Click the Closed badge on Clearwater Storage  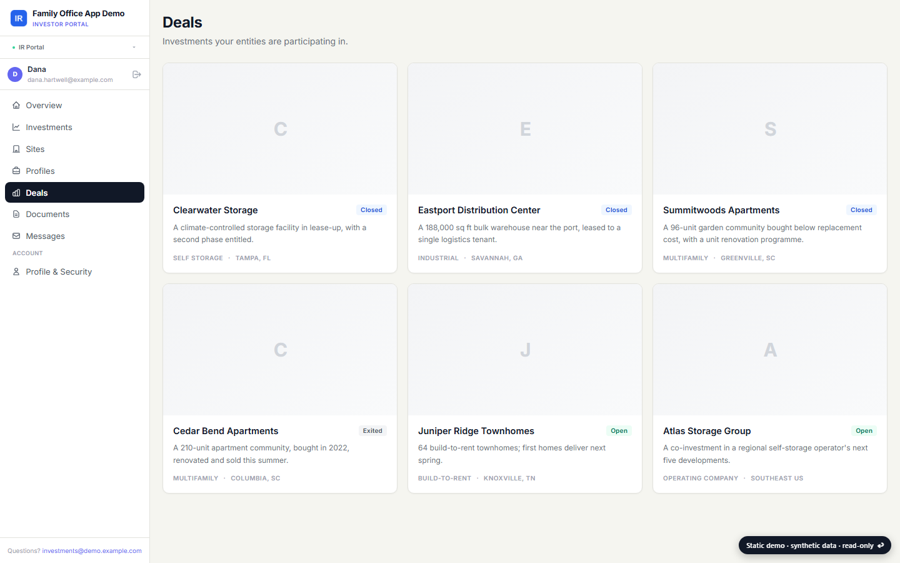point(371,210)
